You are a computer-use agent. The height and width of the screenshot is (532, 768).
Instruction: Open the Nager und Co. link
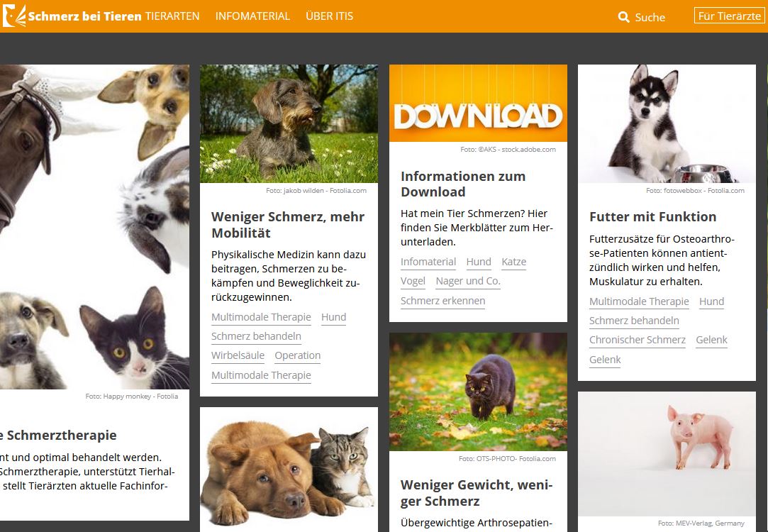pos(467,281)
